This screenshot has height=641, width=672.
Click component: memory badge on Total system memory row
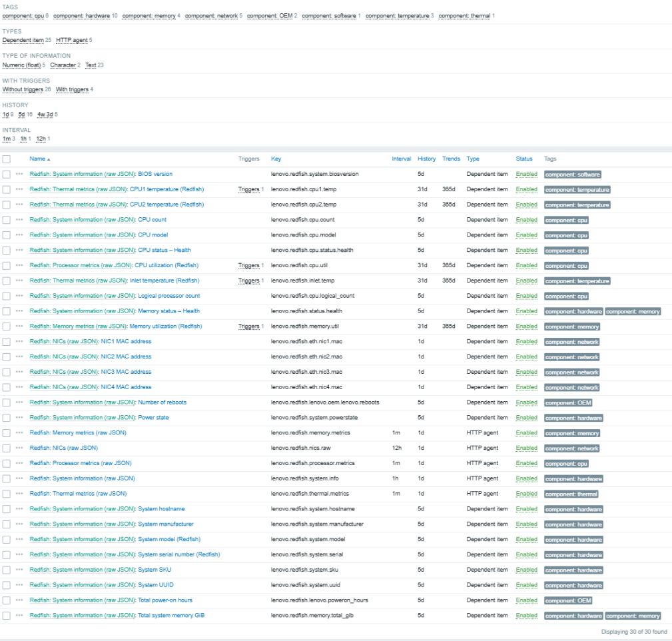tap(633, 616)
